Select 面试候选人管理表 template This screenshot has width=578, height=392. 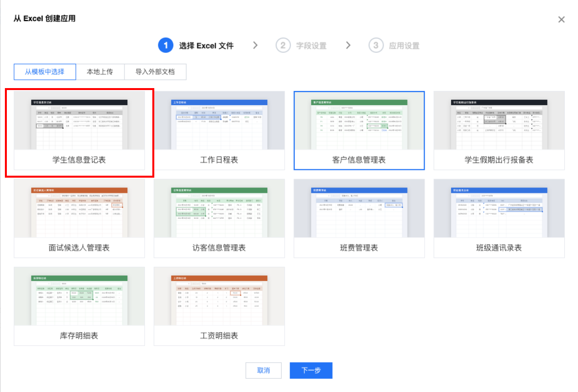pyautogui.click(x=79, y=218)
